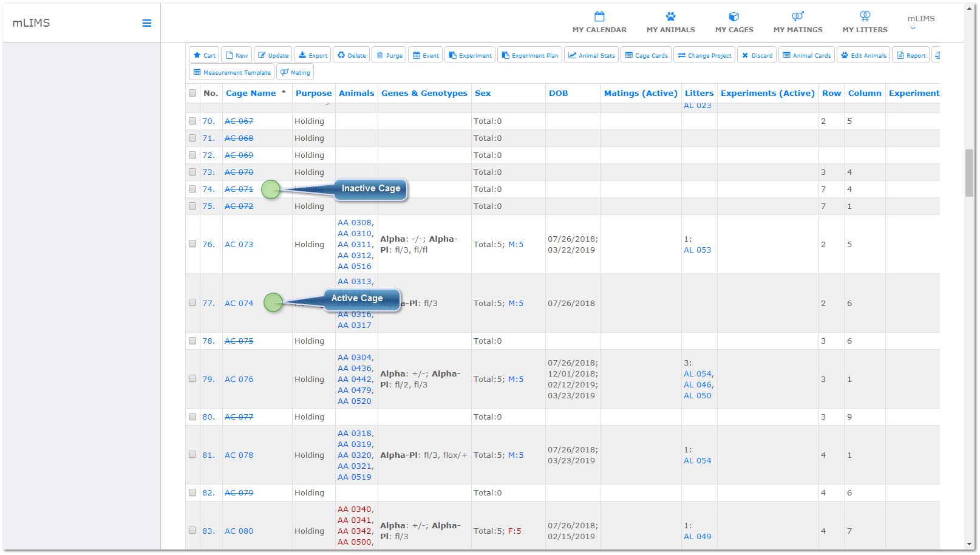Open animal AA 0340 link
This screenshot has height=555, width=980.
[355, 509]
